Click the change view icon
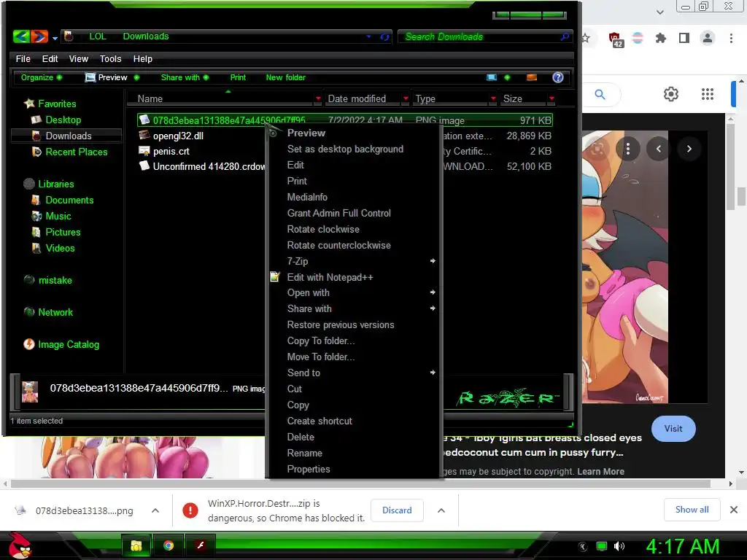Image resolution: width=747 pixels, height=560 pixels. pos(492,77)
